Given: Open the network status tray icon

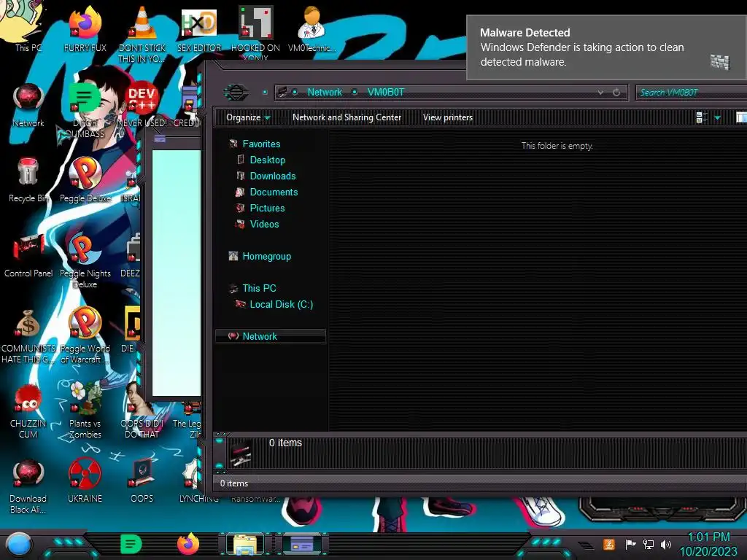Looking at the screenshot, I should pos(649,544).
